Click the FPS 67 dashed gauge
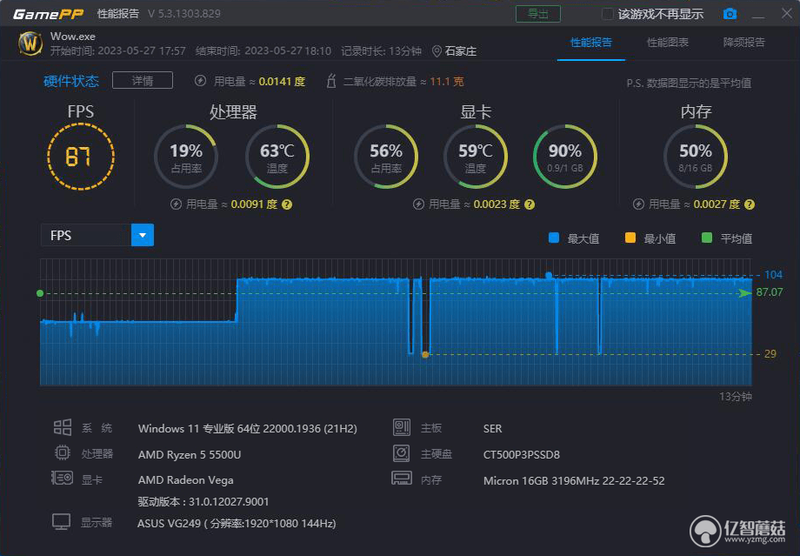Viewport: 800px width, 556px height. click(81, 157)
